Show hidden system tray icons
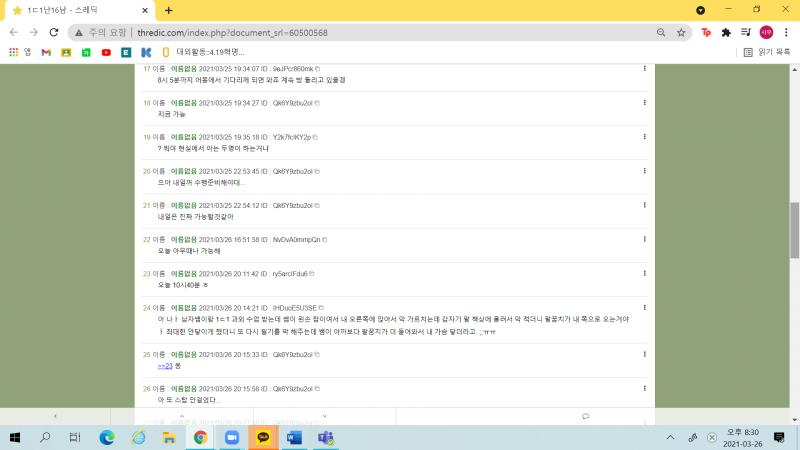Image resolution: width=800 pixels, height=450 pixels. 670,437
